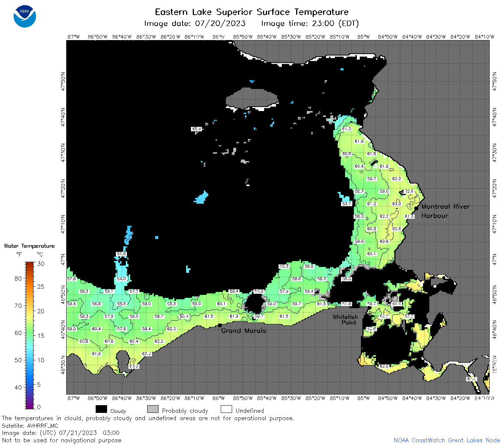504x446 pixels.
Task: Click the 53.2 temperature label
Action: pos(347,204)
